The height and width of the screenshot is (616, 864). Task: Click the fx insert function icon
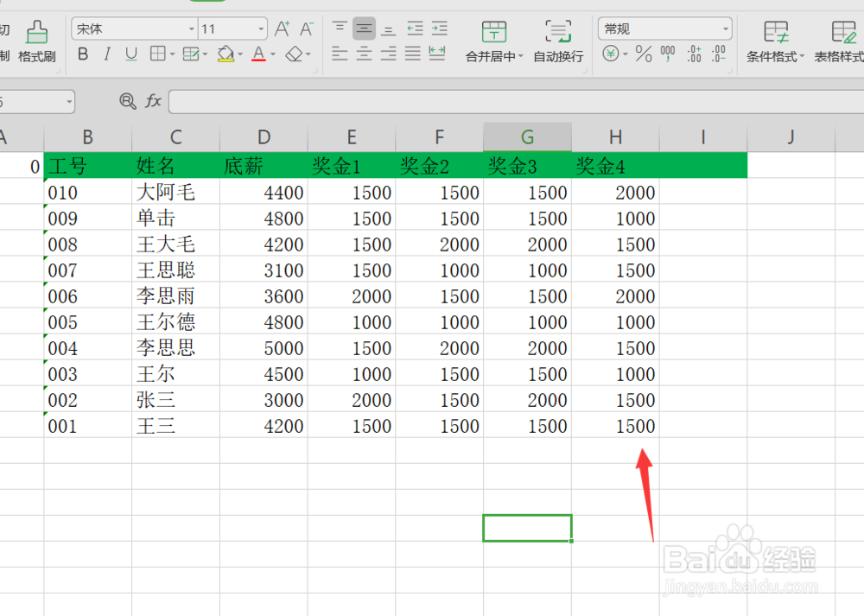coord(153,101)
